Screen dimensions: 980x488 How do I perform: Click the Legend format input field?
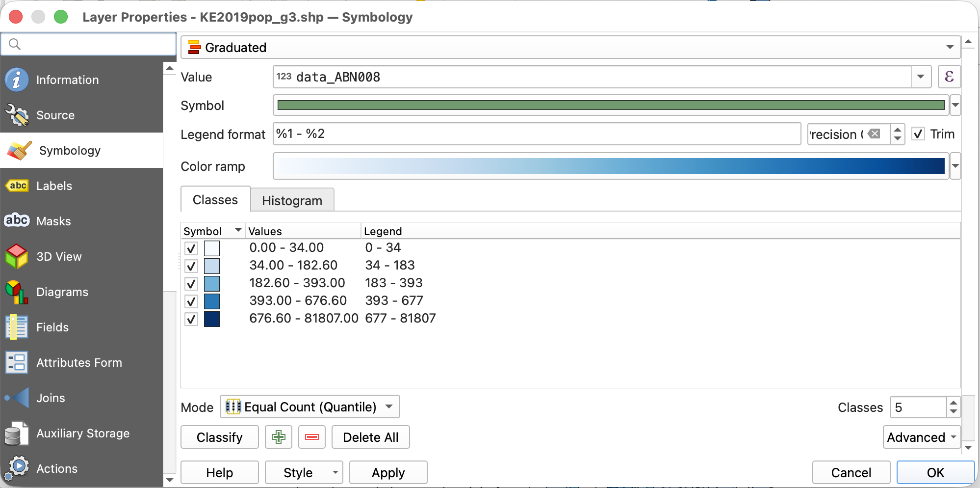tap(537, 134)
